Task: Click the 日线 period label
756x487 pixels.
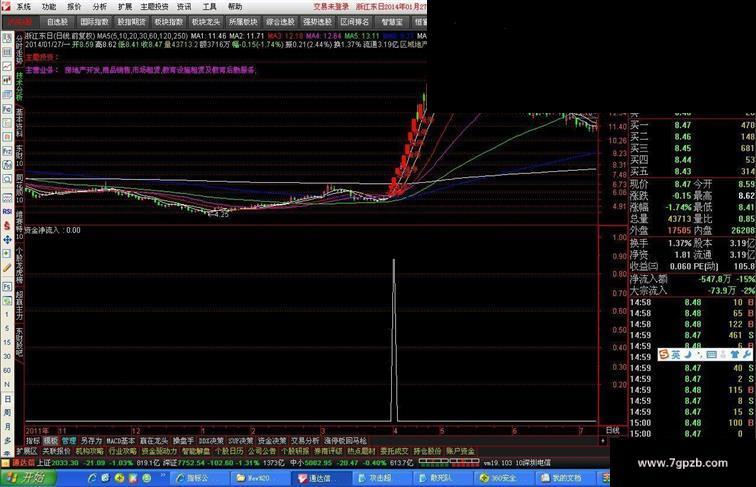Action: (x=612, y=430)
